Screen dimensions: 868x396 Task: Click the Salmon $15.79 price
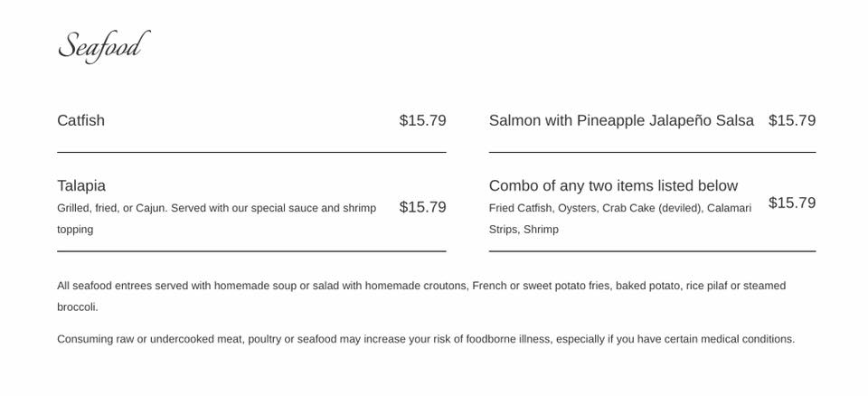point(791,120)
